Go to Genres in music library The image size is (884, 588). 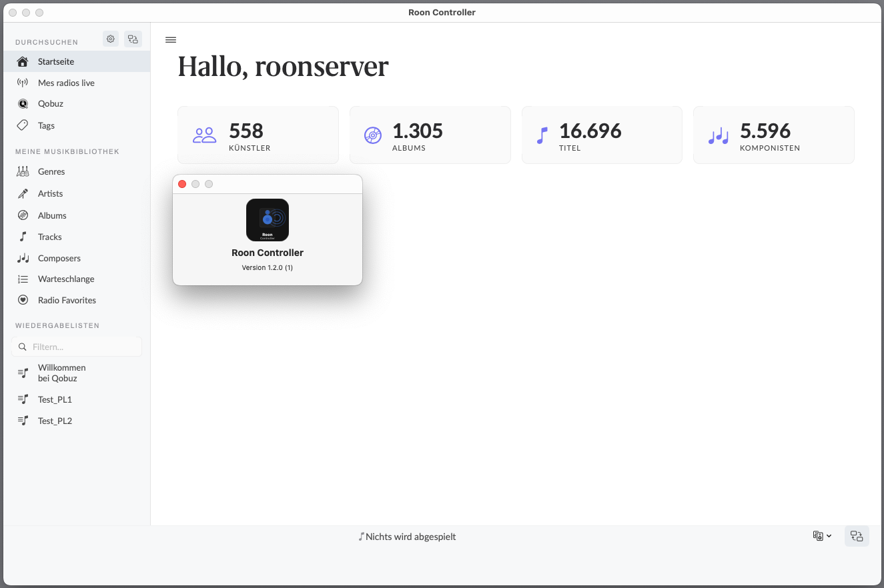tap(51, 171)
